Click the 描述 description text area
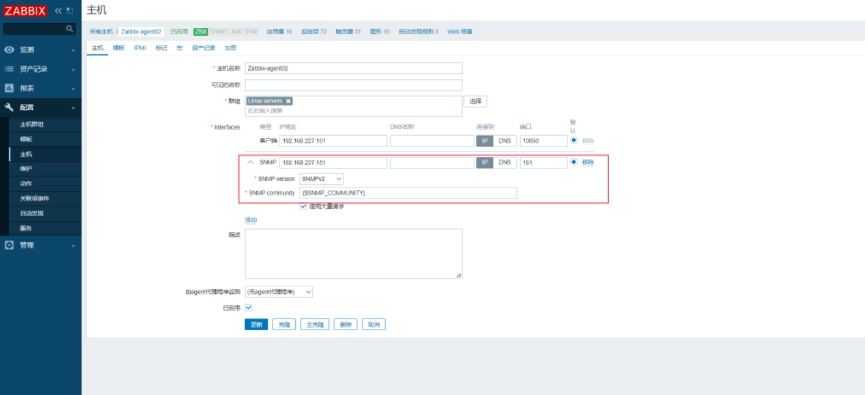This screenshot has height=395, width=868. [353, 254]
